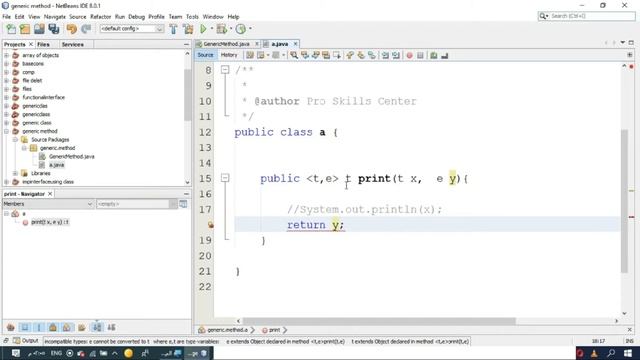The width and height of the screenshot is (640, 360).
Task: Click the Shift Line Left icon in the editor toolbar
Action: click(385, 55)
